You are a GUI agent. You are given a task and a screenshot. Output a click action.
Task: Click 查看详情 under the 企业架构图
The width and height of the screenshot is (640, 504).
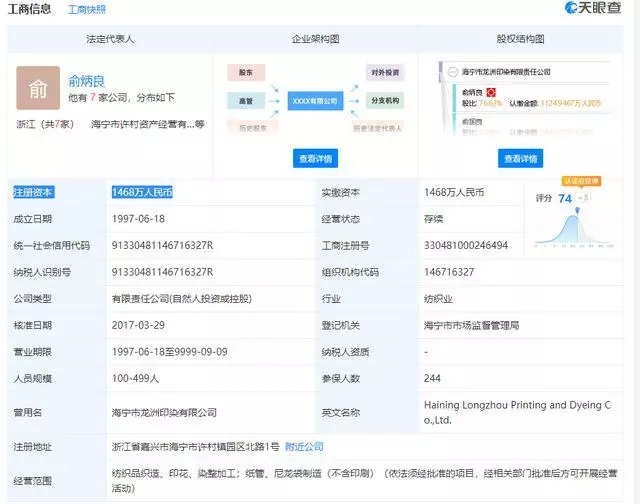[314, 158]
